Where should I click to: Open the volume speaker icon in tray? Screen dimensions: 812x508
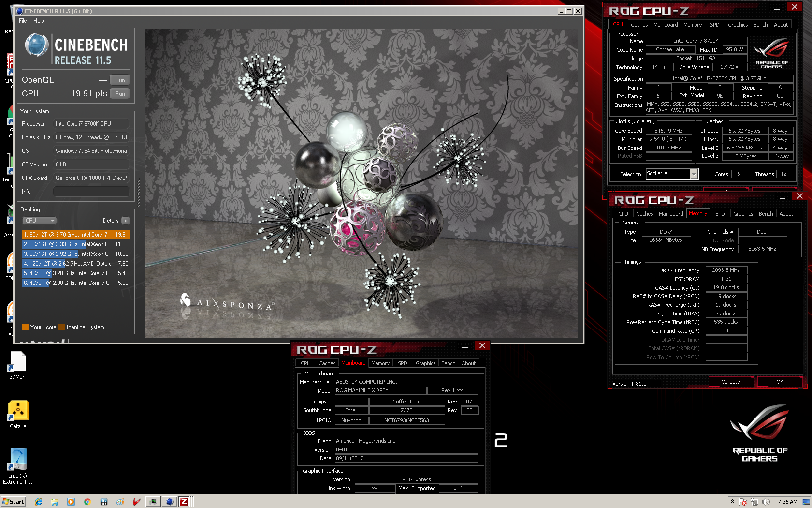coord(766,502)
